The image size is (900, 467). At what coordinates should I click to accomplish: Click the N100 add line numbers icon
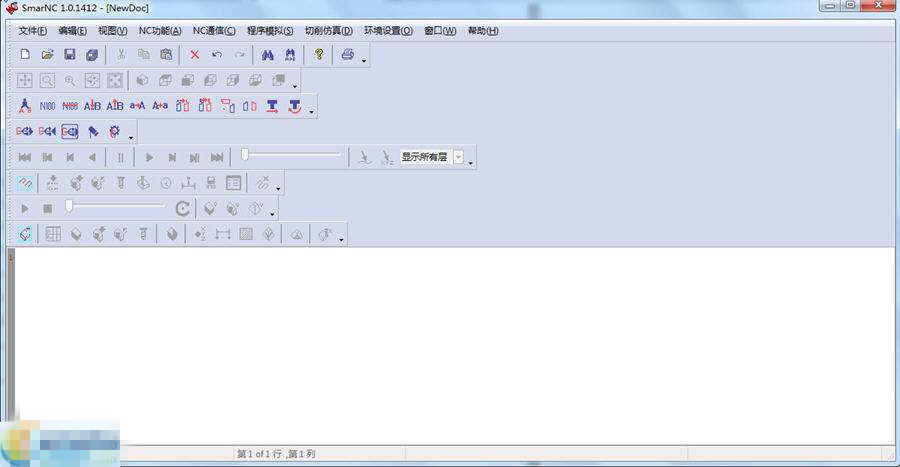point(47,106)
